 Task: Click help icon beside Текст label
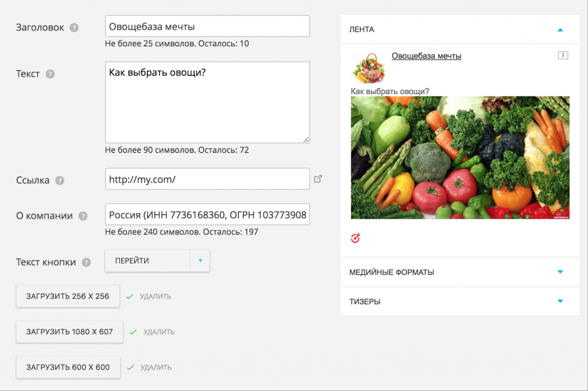click(50, 74)
